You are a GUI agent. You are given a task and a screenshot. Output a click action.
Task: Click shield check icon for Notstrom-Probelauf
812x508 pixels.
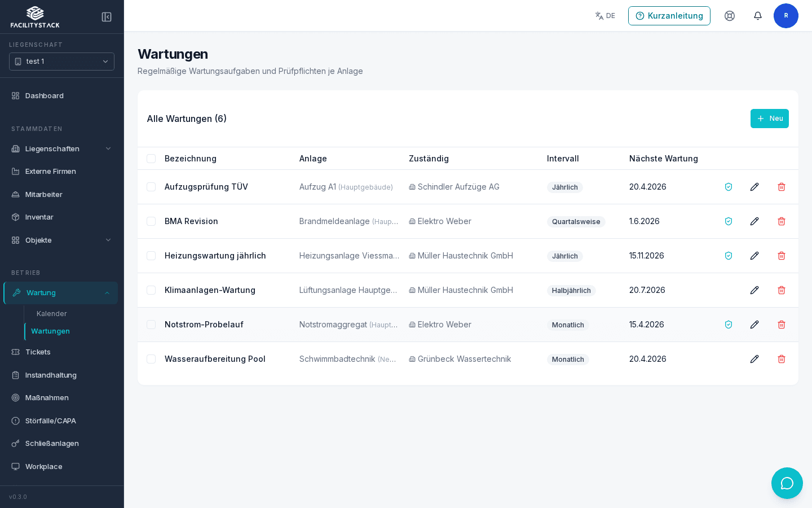pyautogui.click(x=729, y=325)
